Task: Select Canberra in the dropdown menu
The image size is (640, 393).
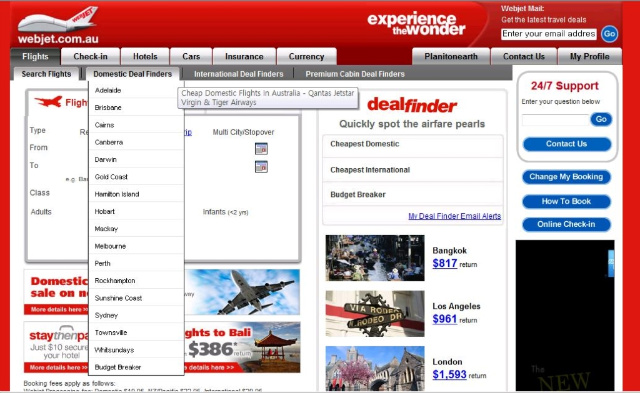Action: [136, 142]
